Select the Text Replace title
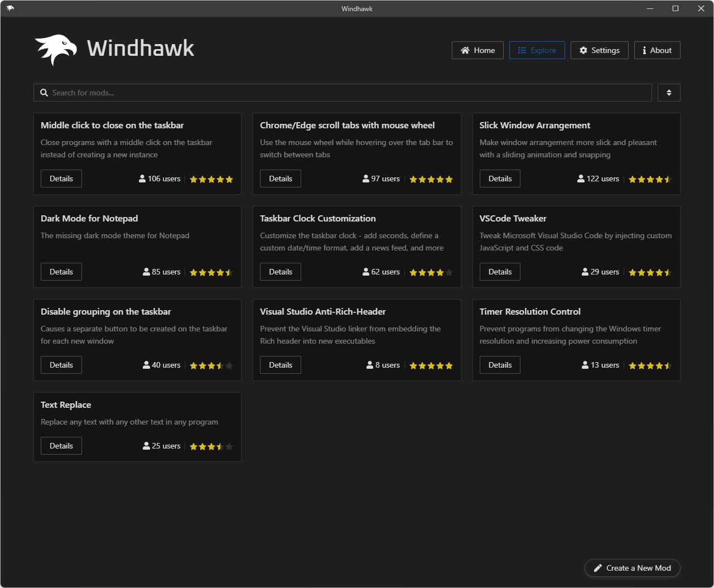Screen dimensions: 714x588 (66, 405)
